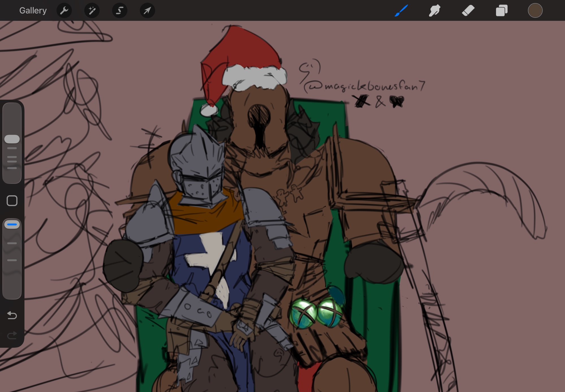Click the brush opacity slider handle
The width and height of the screenshot is (565, 392).
[12, 225]
